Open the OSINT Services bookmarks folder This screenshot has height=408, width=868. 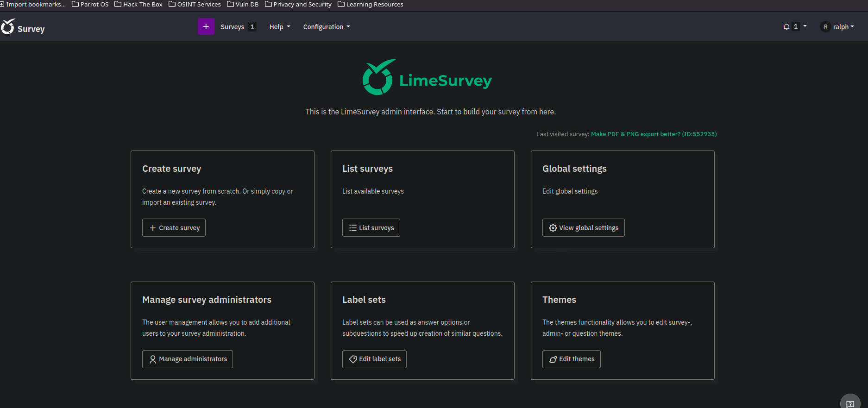tap(195, 4)
